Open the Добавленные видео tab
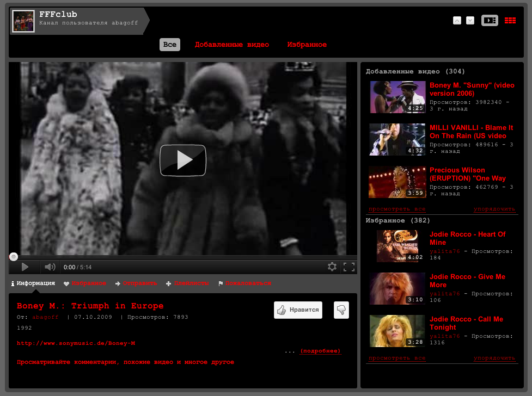 coord(232,45)
